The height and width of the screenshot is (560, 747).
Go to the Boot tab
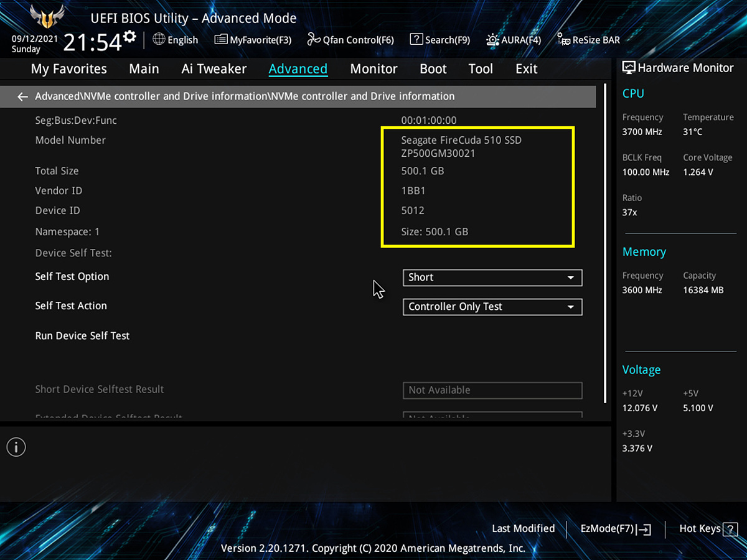(x=433, y=69)
